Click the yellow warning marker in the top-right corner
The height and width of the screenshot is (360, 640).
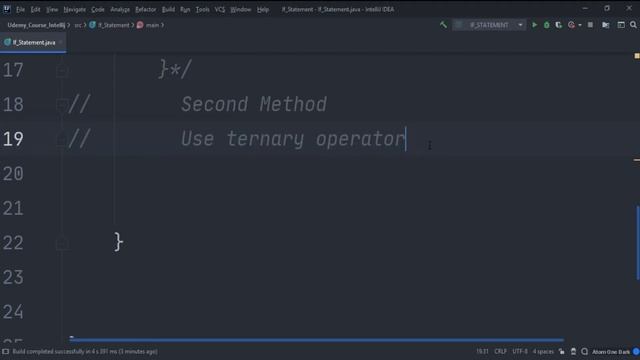(636, 56)
